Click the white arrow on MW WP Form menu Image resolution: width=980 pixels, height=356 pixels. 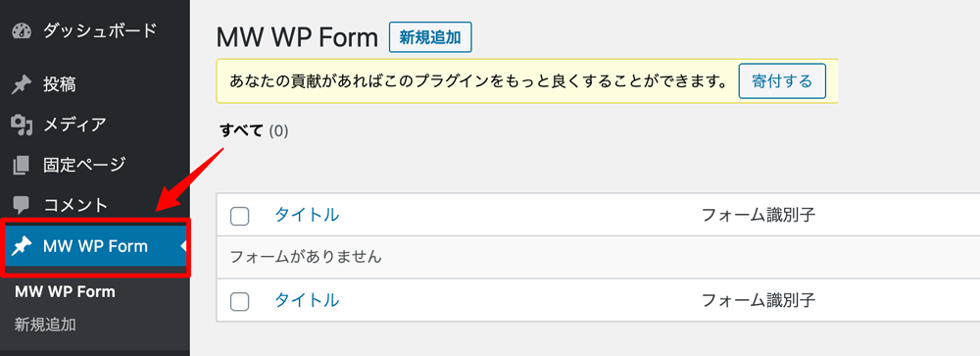184,246
